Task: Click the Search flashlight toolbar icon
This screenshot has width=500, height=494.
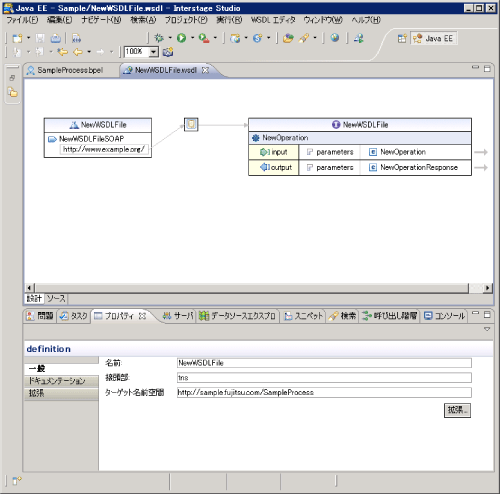Action: tap(304, 38)
